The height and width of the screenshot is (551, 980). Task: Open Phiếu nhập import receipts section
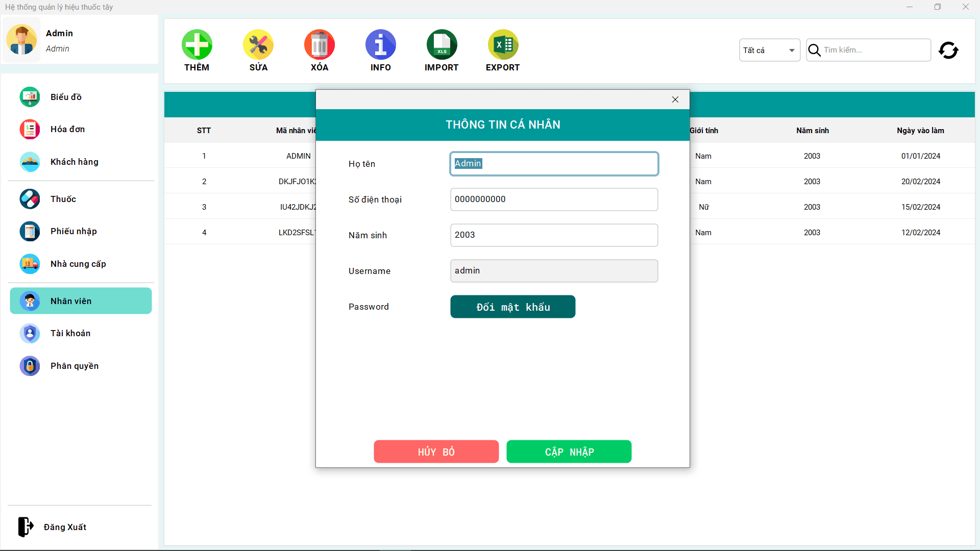pyautogui.click(x=73, y=231)
